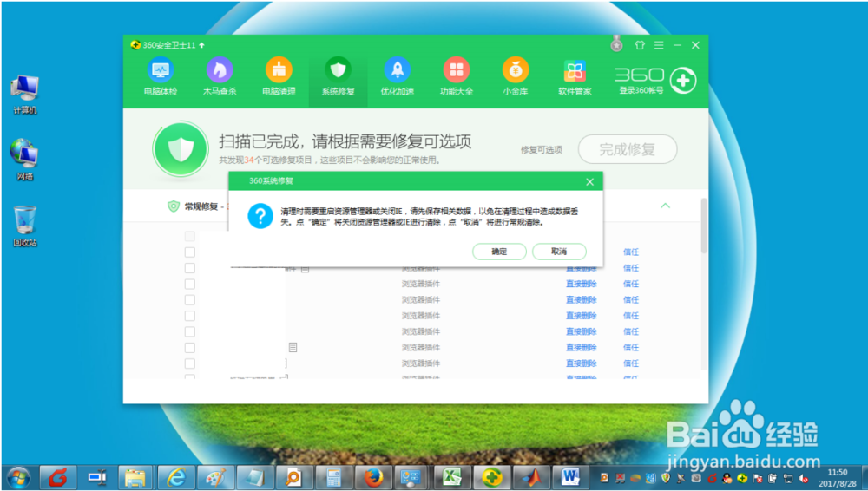
Task: Open the file explorer folder taskbar icon
Action: point(137,478)
